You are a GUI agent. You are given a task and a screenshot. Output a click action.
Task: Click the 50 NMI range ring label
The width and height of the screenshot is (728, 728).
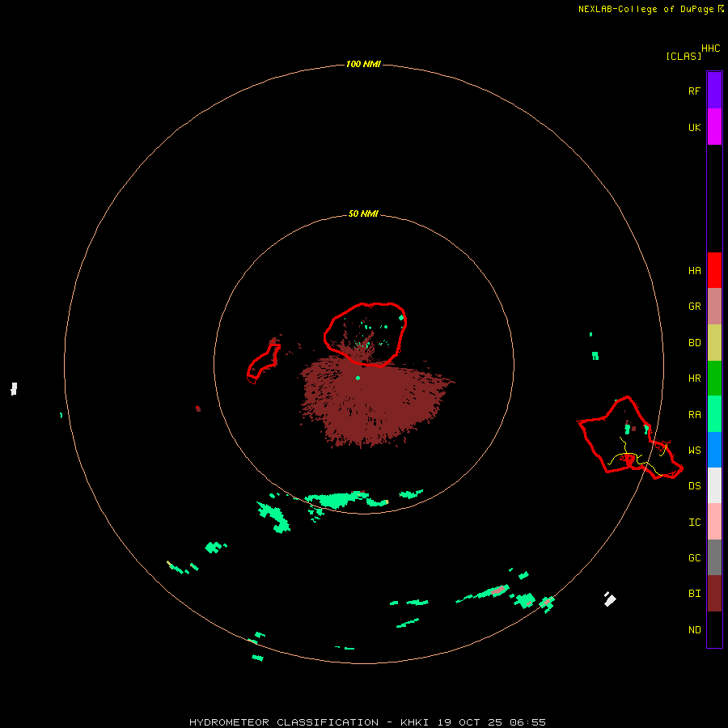tap(363, 214)
